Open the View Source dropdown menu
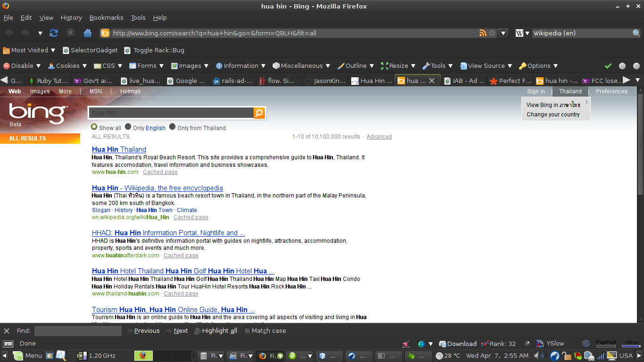 point(487,66)
